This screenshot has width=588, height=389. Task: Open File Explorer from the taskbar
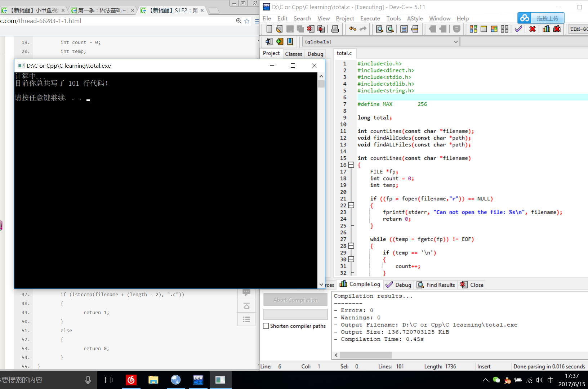(153, 380)
